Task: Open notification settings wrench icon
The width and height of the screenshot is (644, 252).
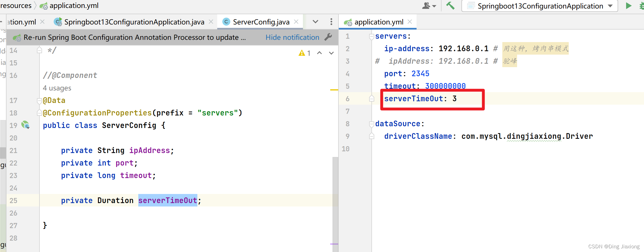Action: click(328, 37)
